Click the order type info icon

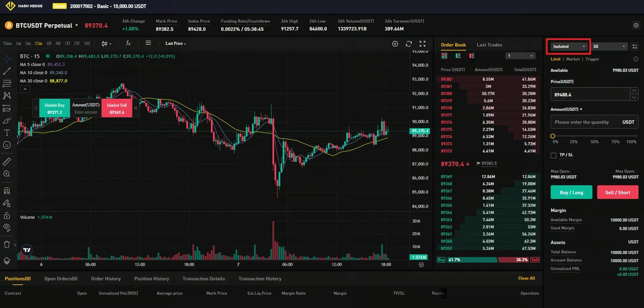[635, 59]
